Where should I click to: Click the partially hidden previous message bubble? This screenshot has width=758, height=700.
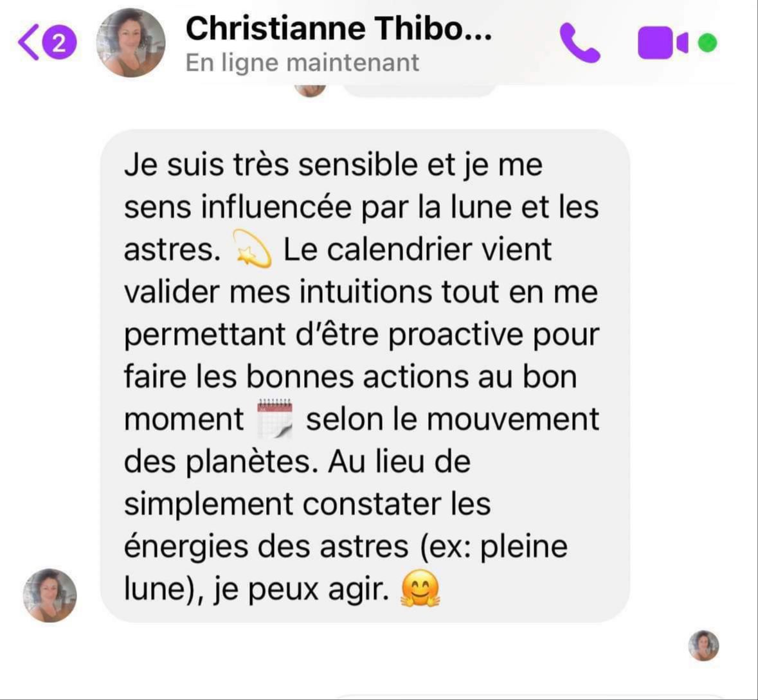pos(420,90)
